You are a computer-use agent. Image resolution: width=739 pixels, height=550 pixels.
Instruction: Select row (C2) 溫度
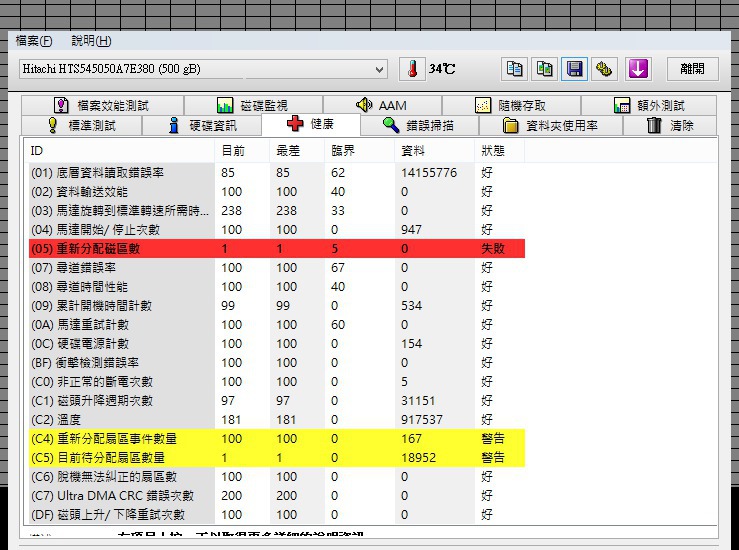pos(277,419)
